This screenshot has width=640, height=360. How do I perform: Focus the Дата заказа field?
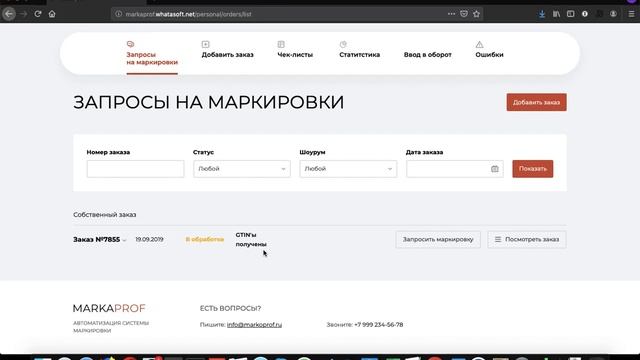454,169
